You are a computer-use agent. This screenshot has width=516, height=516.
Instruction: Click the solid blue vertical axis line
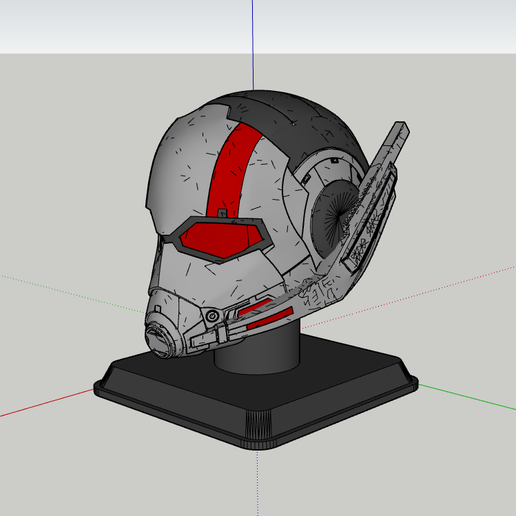tap(253, 45)
